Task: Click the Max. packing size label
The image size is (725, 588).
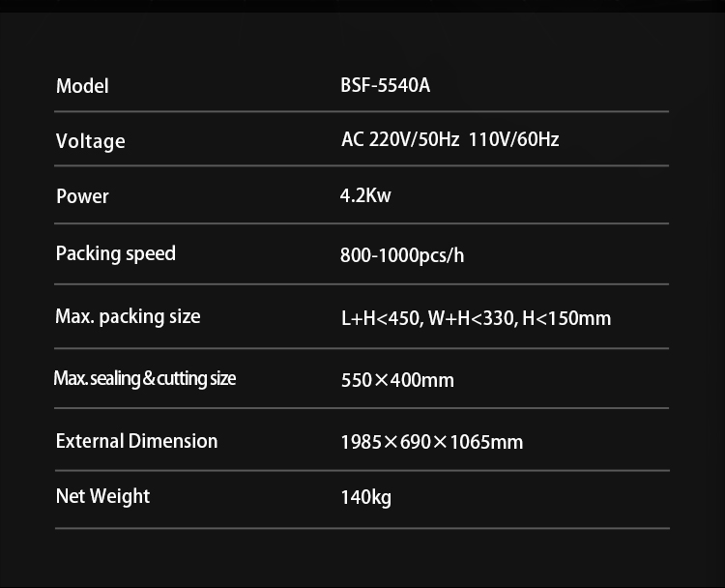Action: point(128,316)
